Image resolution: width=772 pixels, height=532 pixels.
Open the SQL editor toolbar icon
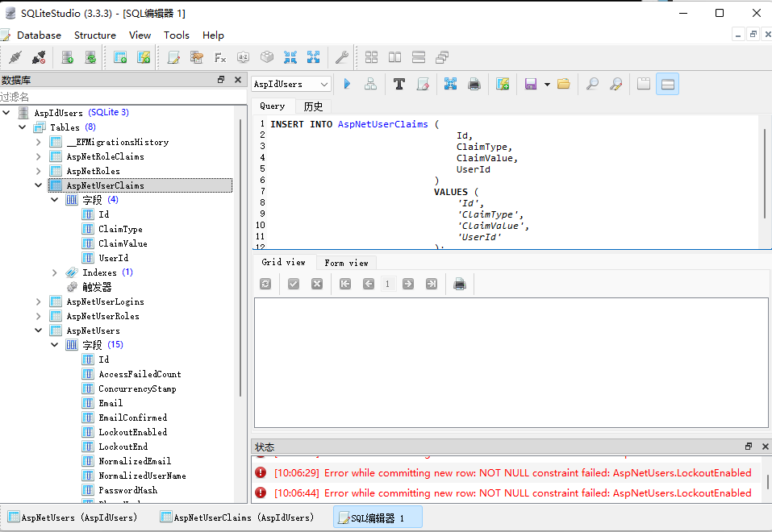click(x=173, y=57)
